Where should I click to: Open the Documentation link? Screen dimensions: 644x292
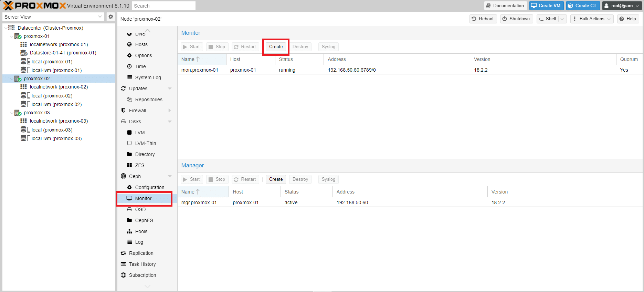(x=505, y=6)
